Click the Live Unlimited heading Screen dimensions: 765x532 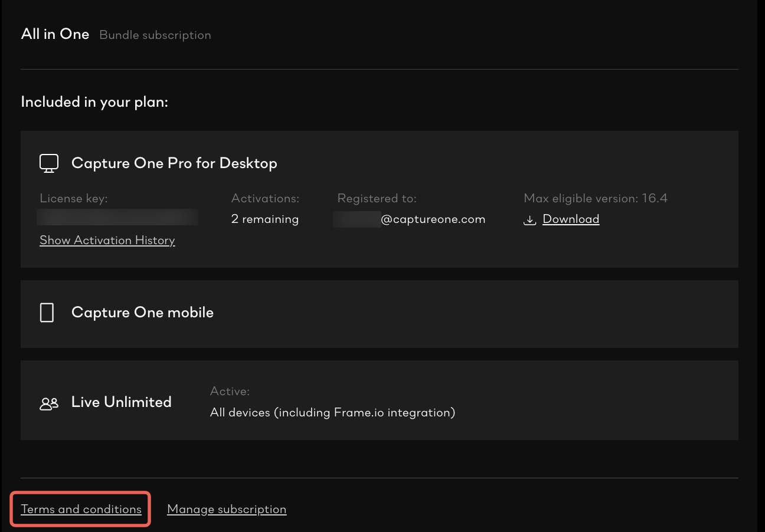coord(122,402)
